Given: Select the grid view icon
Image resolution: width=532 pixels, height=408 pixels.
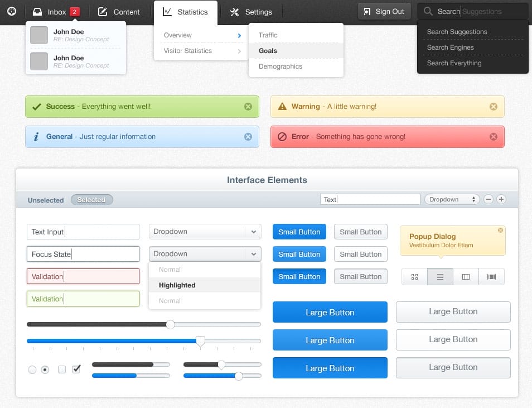Looking at the screenshot, I should [414, 276].
